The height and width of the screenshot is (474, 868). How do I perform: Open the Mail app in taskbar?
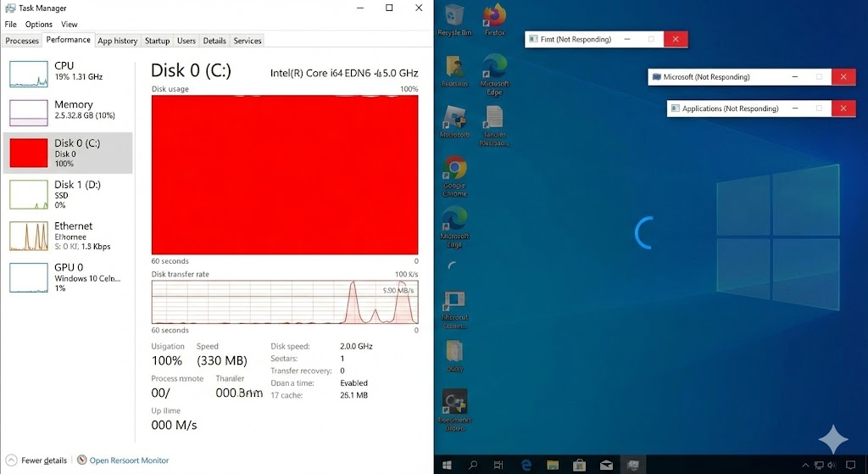tap(606, 465)
